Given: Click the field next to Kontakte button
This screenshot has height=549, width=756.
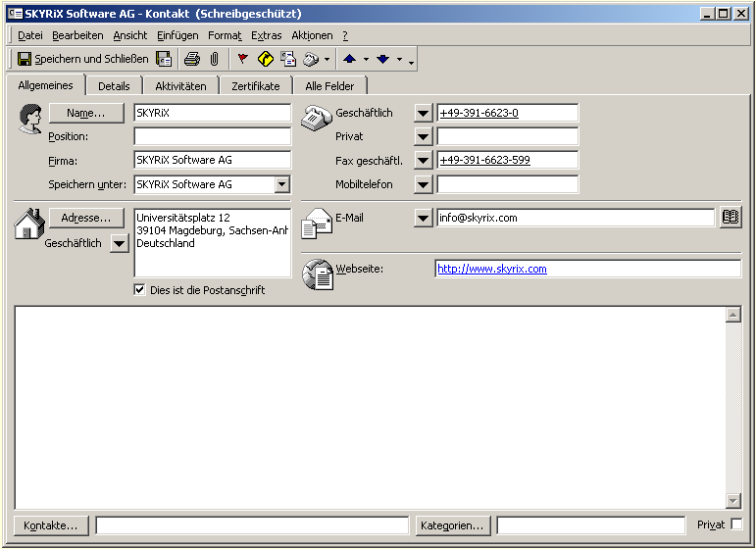Looking at the screenshot, I should [252, 525].
